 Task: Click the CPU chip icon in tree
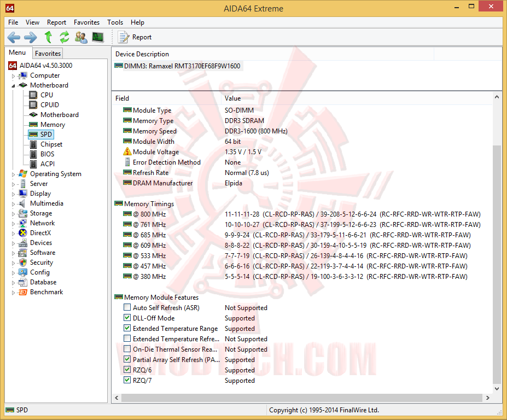[x=33, y=95]
